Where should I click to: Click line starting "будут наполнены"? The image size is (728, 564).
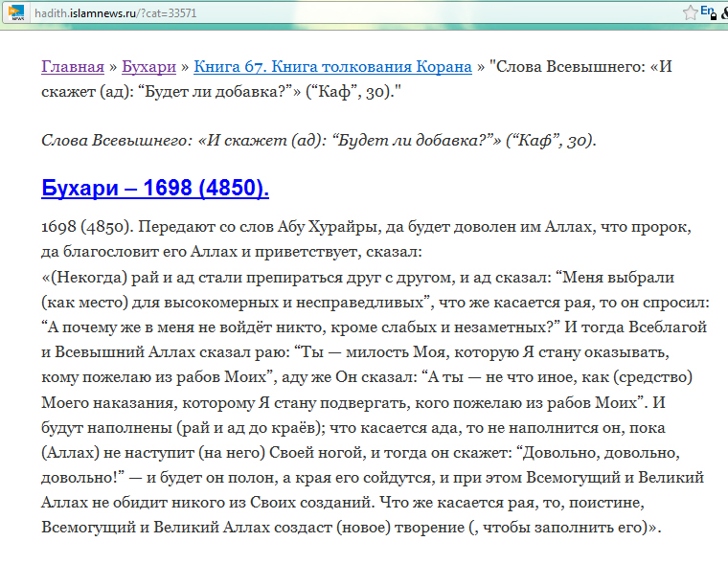pyautogui.click(x=353, y=427)
